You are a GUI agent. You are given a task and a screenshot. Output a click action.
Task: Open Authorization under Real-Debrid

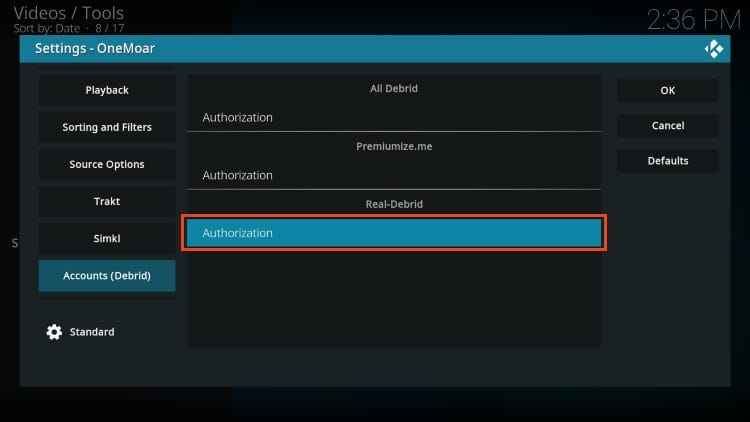coord(394,233)
